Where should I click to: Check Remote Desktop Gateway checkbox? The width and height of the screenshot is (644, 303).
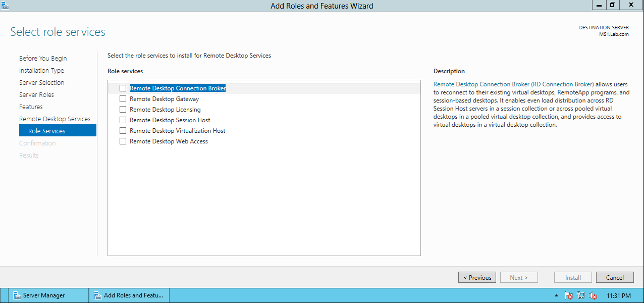tap(123, 99)
